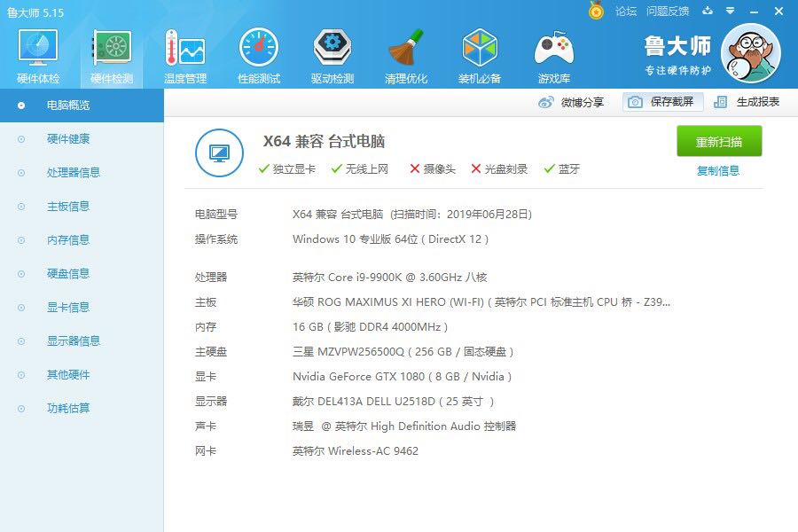Viewport: 798px width, 532px height.
Task: Click 保存截屏 save screenshot button
Action: coord(663,102)
